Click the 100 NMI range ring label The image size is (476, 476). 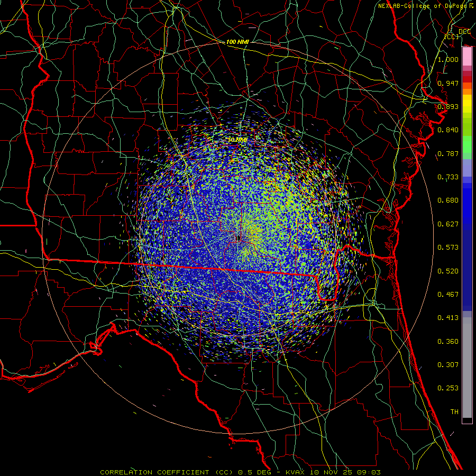[x=237, y=42]
